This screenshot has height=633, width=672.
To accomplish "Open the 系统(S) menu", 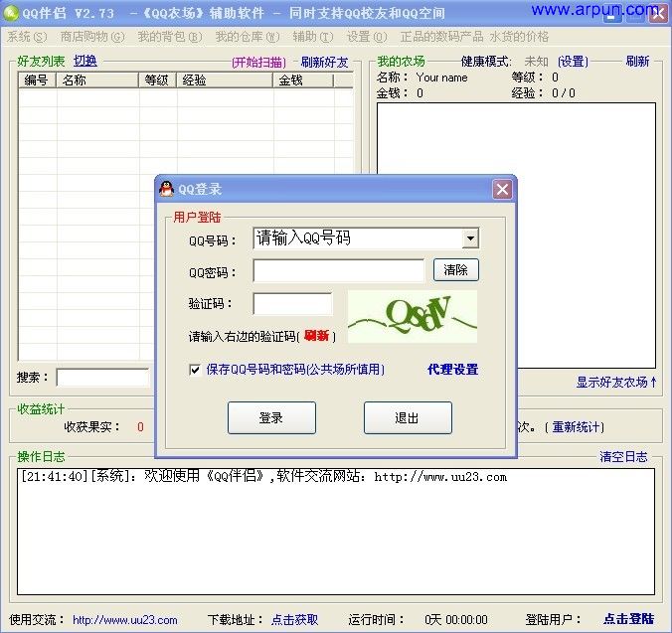I will [27, 37].
